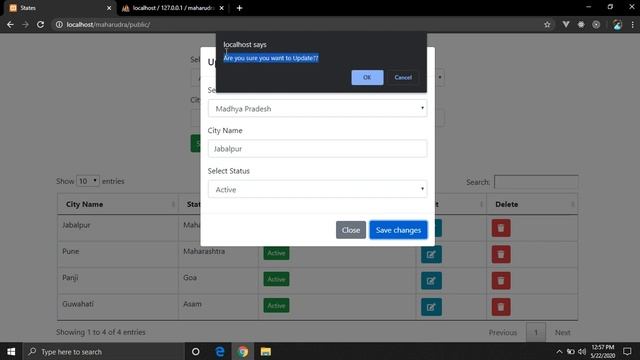Open Cortana circle icon in taskbar

pyautogui.click(x=196, y=351)
